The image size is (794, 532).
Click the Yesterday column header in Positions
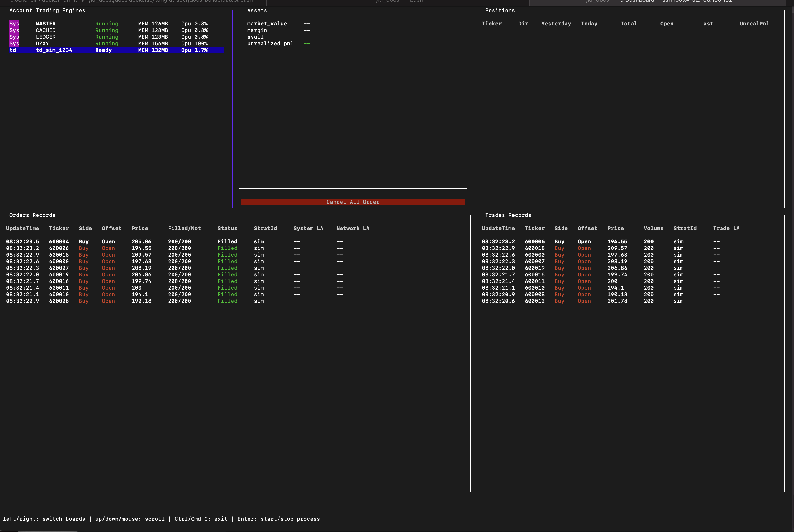(556, 24)
